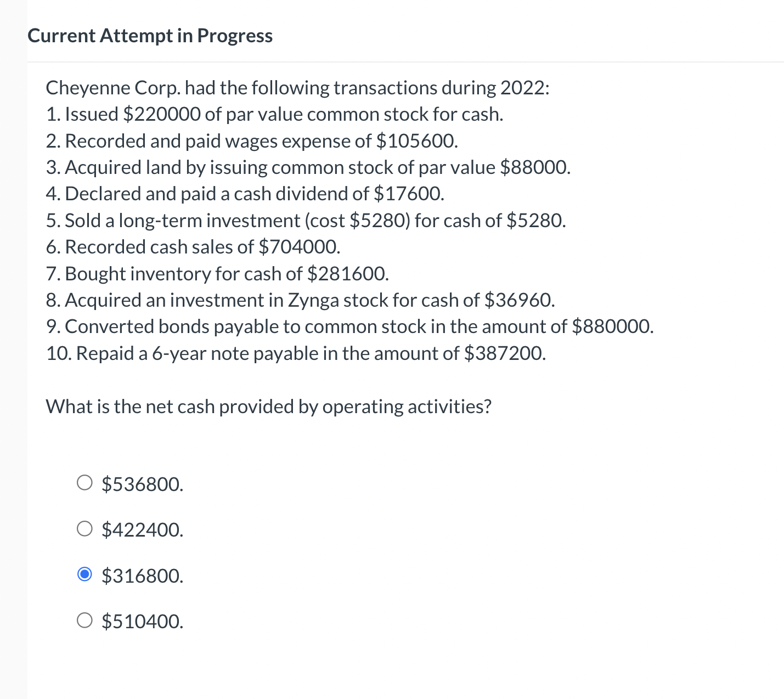Click the $422400 answer label text

[x=142, y=529]
